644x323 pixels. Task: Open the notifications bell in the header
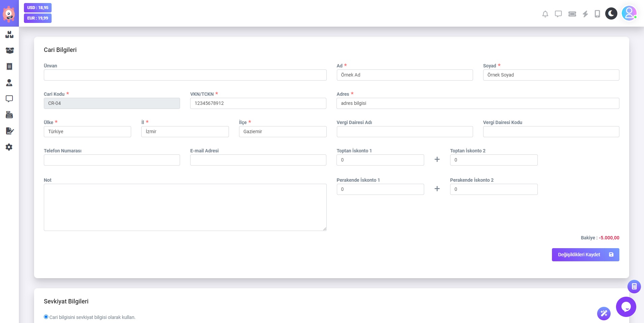pyautogui.click(x=545, y=14)
